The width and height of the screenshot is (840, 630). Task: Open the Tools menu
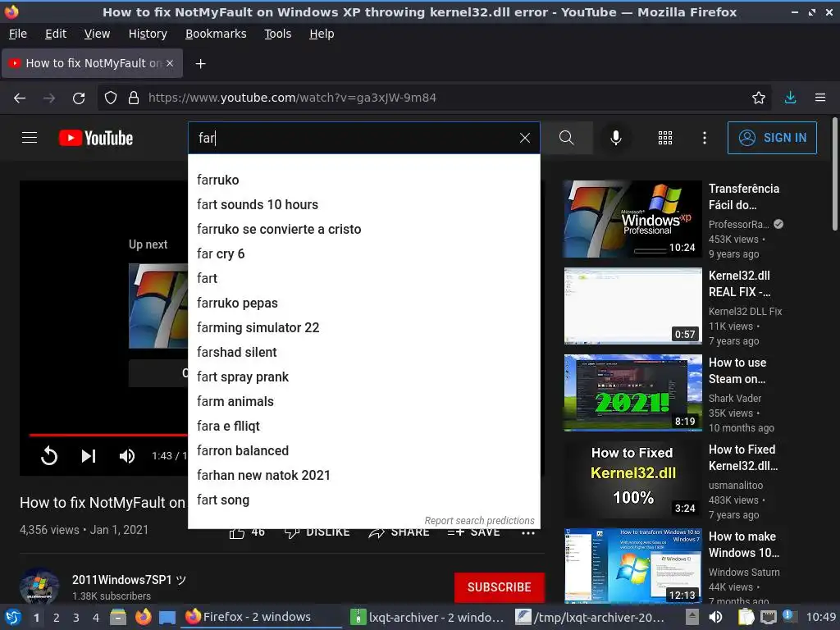[x=277, y=34]
